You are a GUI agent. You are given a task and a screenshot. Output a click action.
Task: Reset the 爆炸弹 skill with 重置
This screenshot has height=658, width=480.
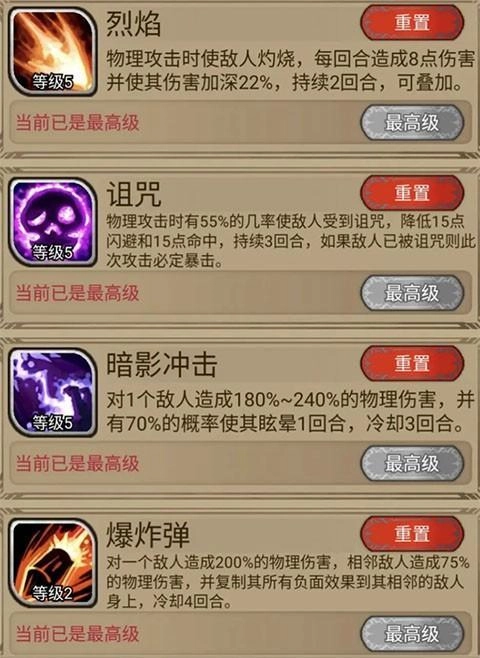pyautogui.click(x=412, y=534)
